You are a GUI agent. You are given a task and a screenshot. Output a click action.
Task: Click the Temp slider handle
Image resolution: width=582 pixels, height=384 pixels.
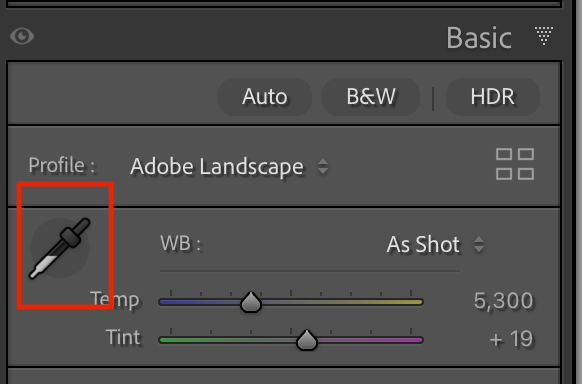pos(251,302)
